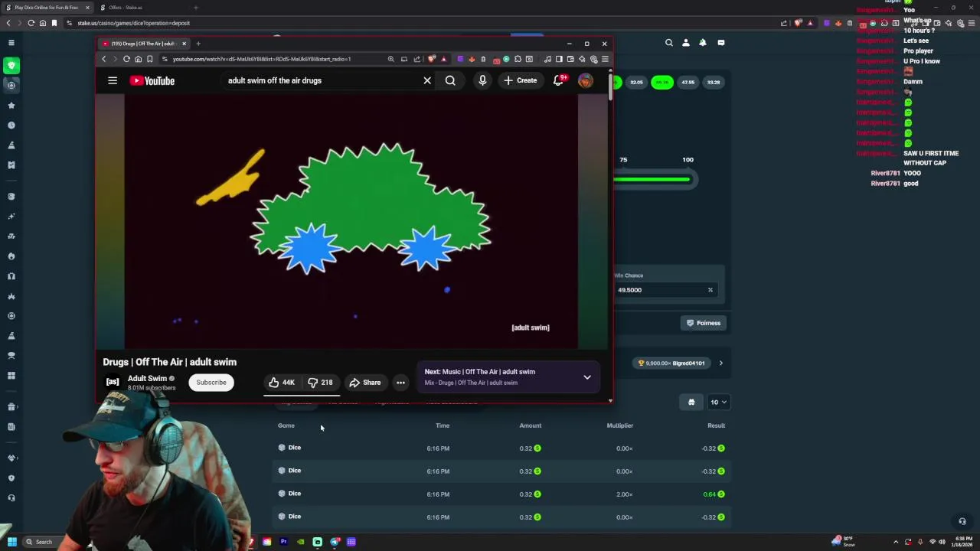Screen dimensions: 980x551
Task: Open the Premiere Pro taskbar icon
Action: point(283,542)
